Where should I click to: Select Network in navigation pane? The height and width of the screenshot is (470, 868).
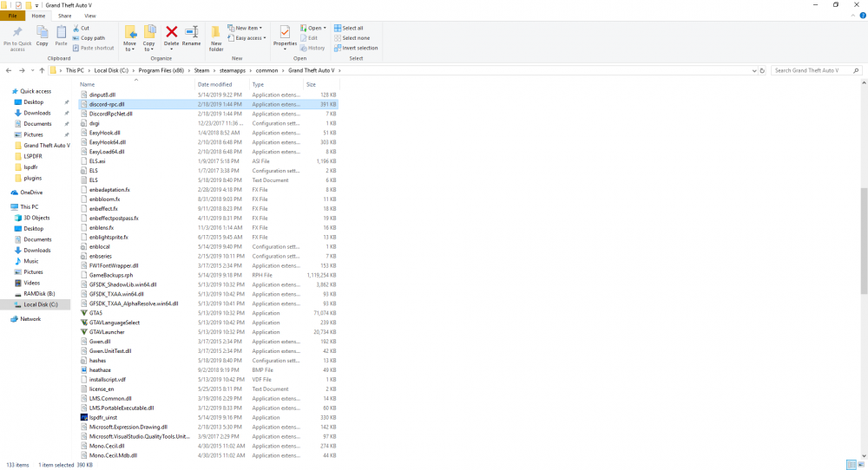coord(30,319)
